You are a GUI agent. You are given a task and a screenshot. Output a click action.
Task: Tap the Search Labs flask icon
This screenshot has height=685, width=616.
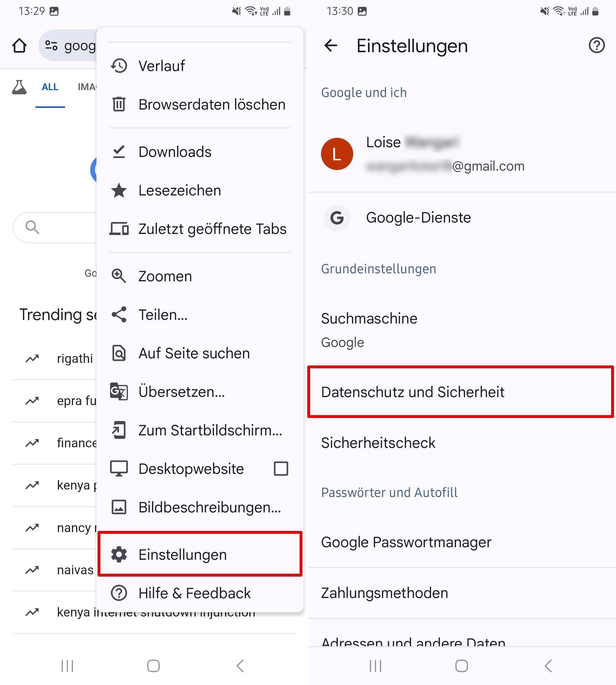pos(19,87)
